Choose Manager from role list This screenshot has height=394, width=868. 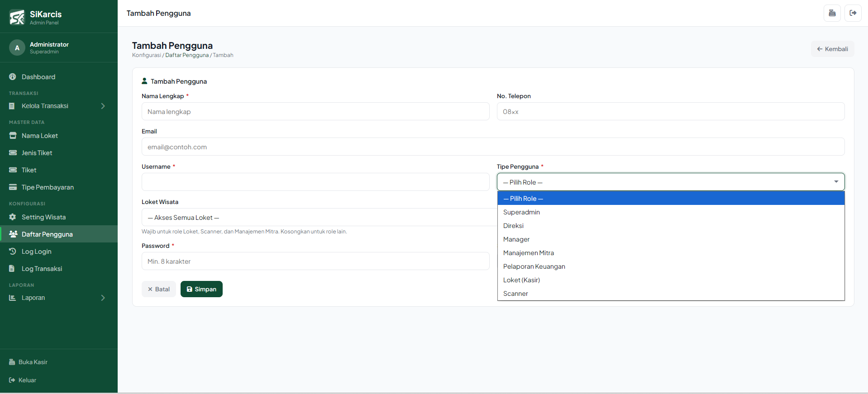671,239
